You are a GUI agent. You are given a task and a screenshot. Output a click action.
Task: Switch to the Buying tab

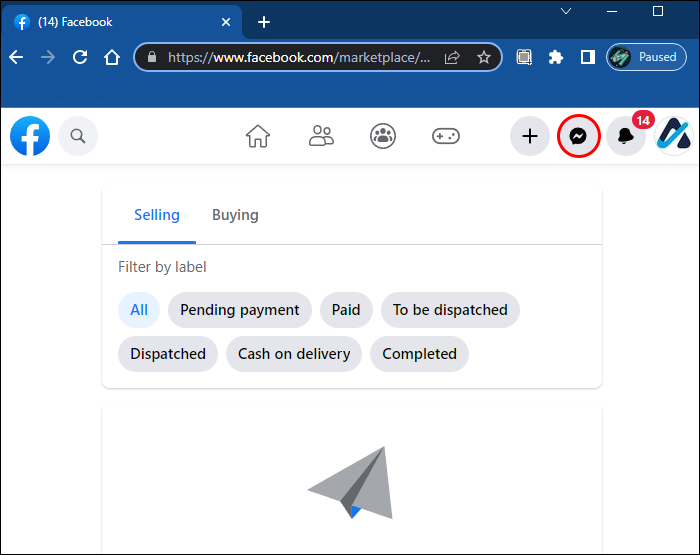[x=235, y=215]
